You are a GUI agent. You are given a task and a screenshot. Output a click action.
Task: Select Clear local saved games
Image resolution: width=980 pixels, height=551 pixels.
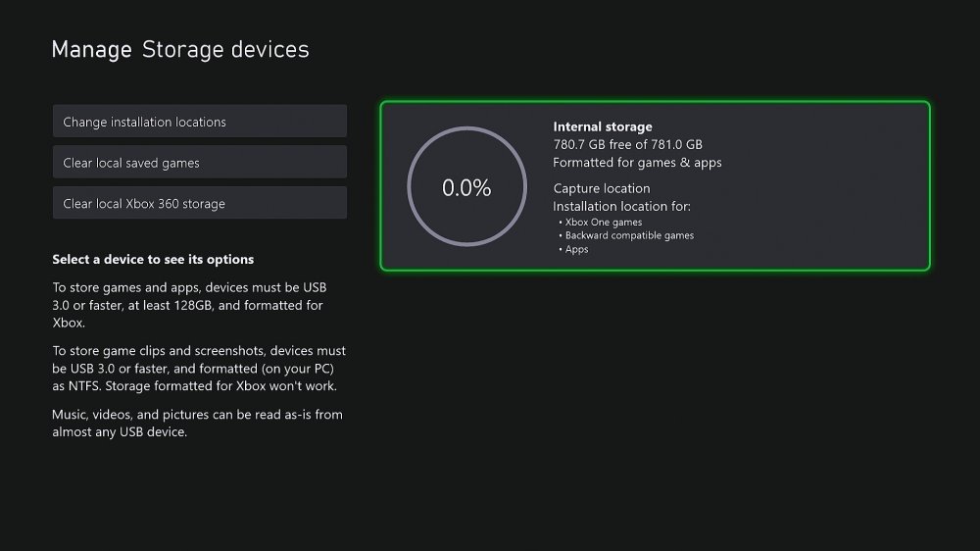(199, 163)
